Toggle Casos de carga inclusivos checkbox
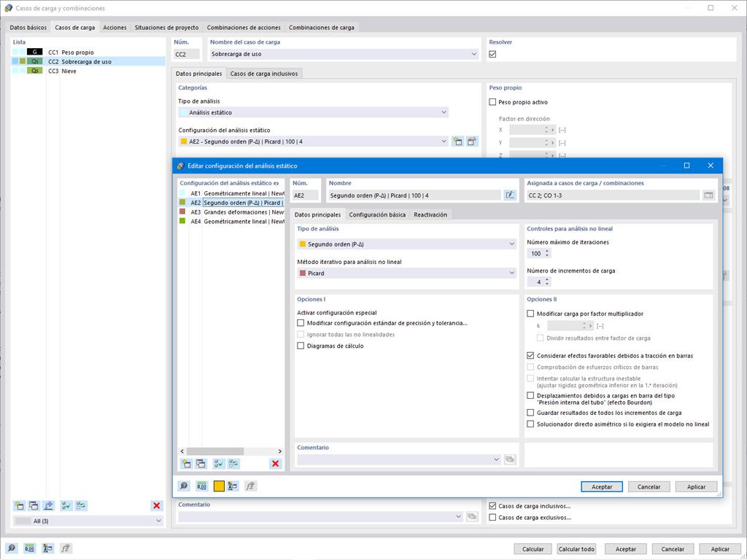Viewport: 747px width, 560px height. pos(492,506)
